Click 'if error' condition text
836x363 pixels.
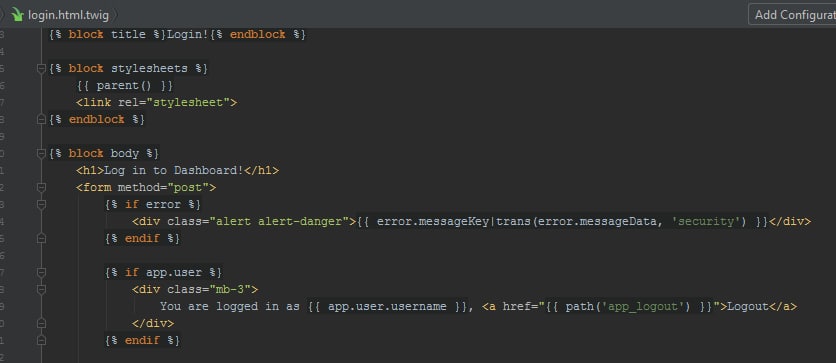point(152,205)
